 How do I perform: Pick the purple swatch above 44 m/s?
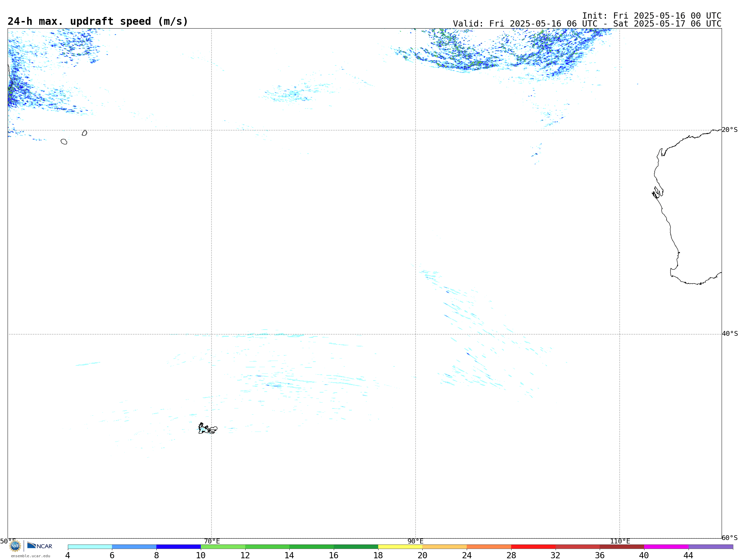(711, 547)
